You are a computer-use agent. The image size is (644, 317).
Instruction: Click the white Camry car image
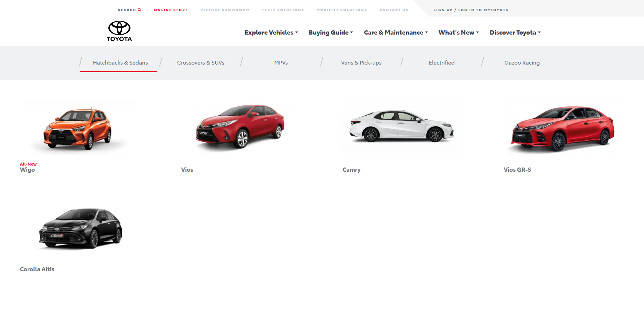(x=401, y=126)
